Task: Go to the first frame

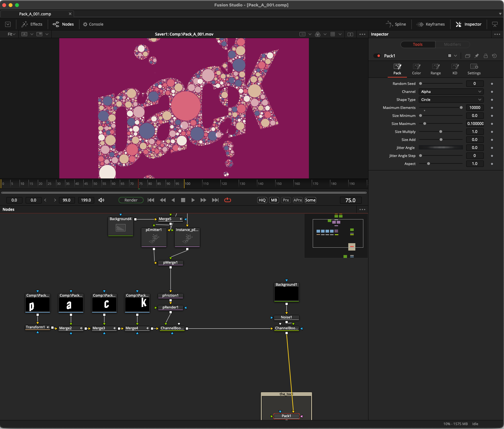Action: point(151,200)
